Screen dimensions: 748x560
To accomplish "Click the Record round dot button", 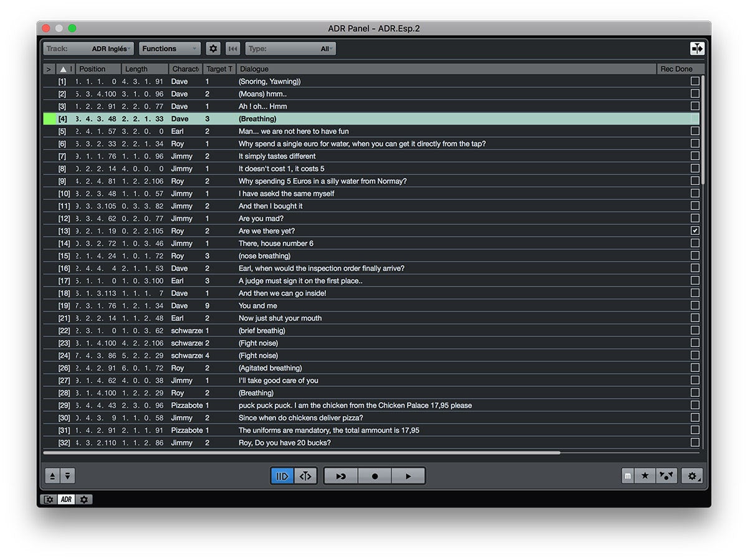I will tap(375, 476).
